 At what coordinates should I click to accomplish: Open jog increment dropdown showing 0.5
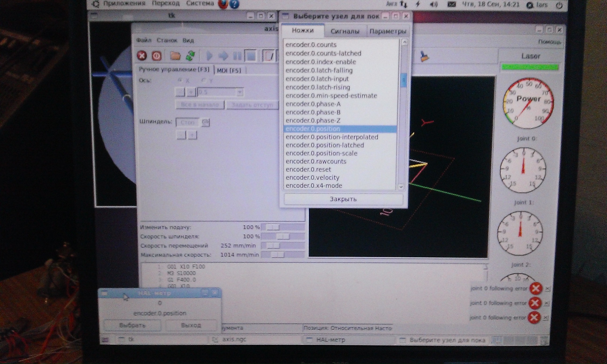pos(240,92)
